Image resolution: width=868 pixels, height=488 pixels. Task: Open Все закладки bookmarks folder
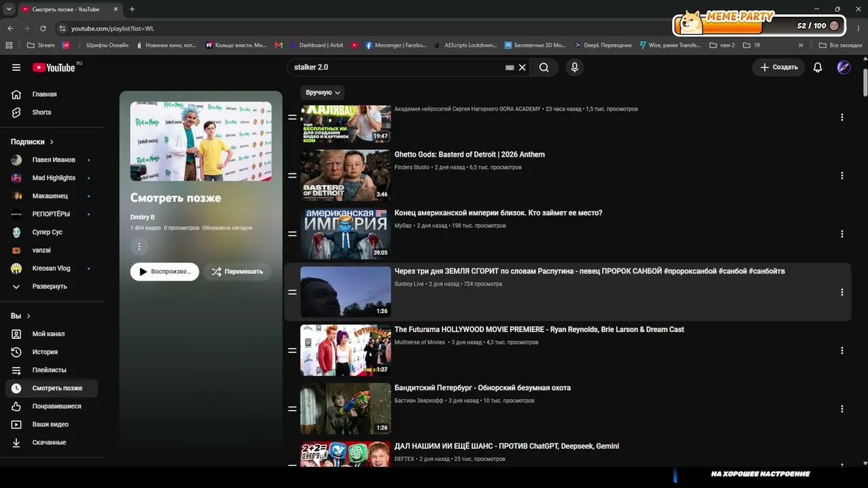pyautogui.click(x=841, y=45)
